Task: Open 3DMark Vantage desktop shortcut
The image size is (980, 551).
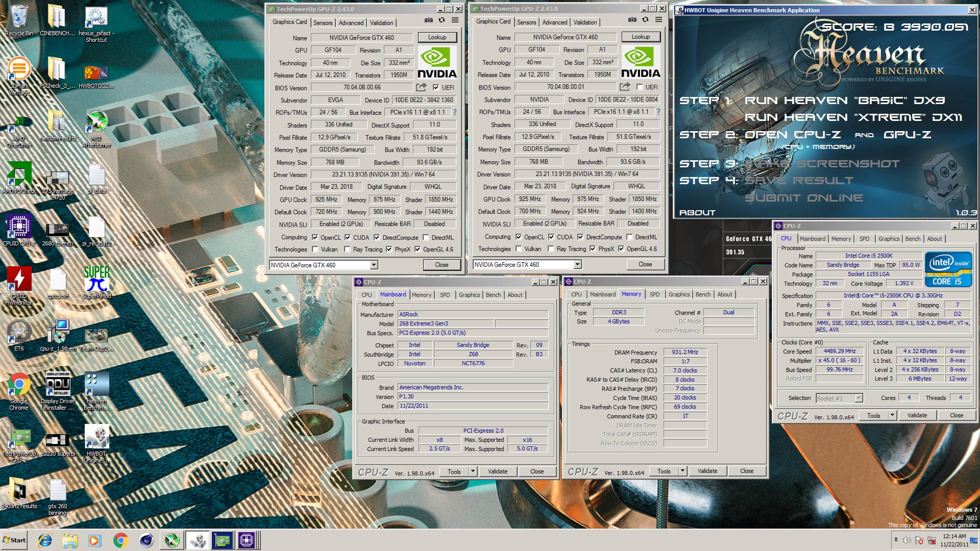Action: point(19,76)
